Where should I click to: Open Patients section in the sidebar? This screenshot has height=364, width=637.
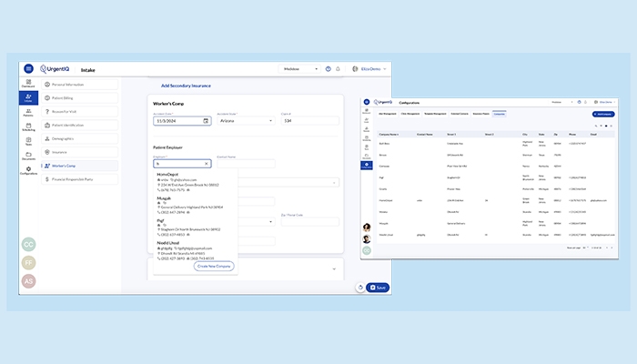pyautogui.click(x=28, y=113)
